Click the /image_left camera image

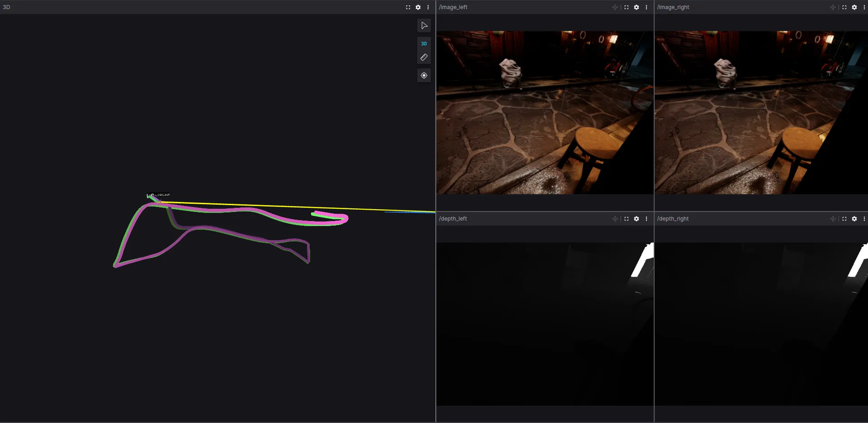(x=545, y=113)
